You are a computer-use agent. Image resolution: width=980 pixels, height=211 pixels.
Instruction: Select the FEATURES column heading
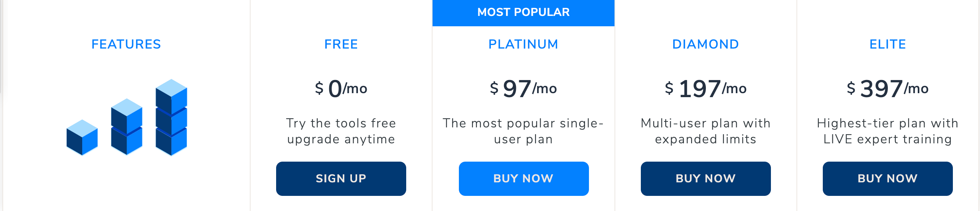126,44
